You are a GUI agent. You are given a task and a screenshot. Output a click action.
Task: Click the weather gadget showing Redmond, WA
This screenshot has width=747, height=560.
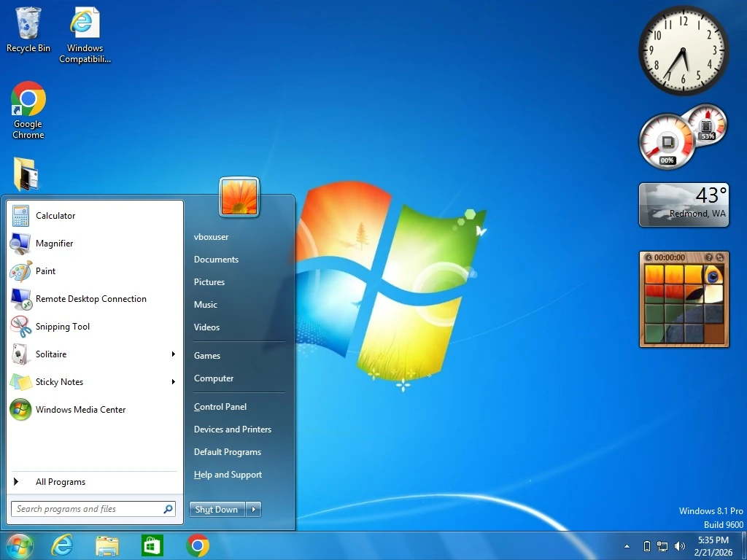[x=684, y=205]
